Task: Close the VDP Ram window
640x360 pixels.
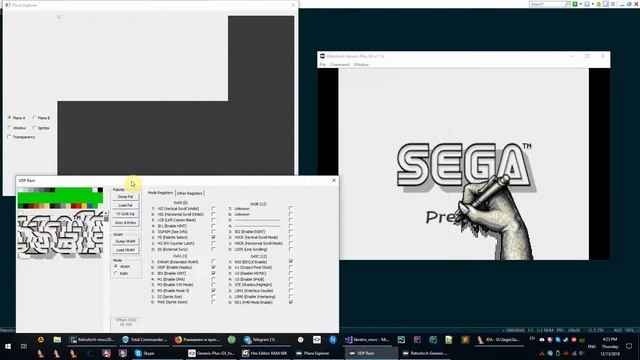Action: [x=334, y=180]
